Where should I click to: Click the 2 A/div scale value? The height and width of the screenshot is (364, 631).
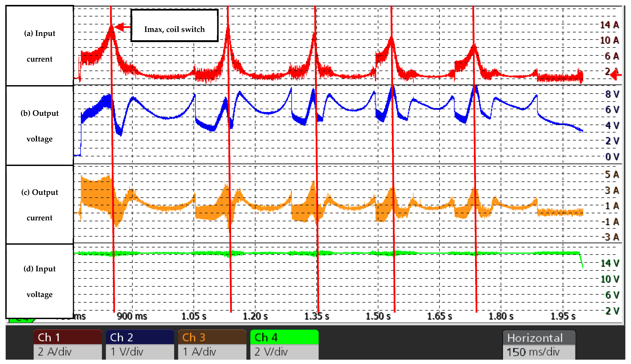55,352
